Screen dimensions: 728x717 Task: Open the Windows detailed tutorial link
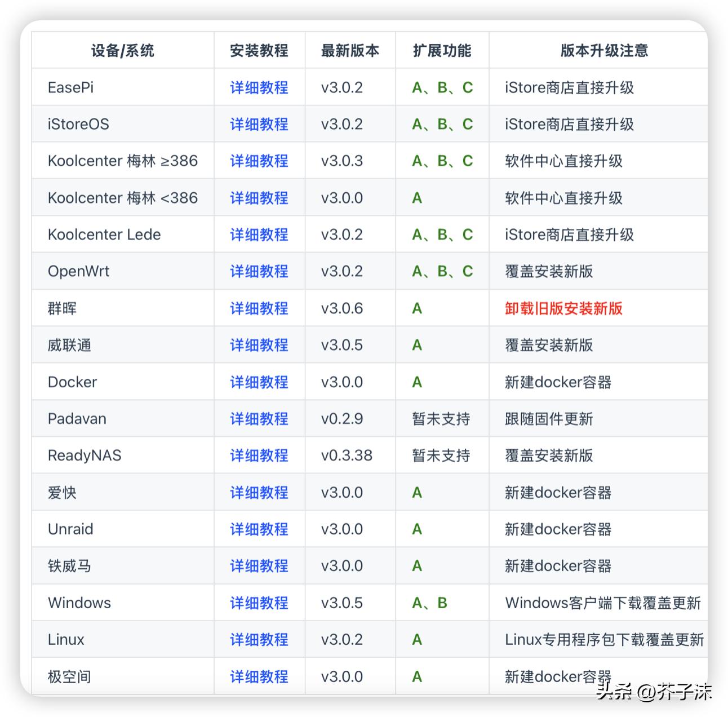[x=259, y=603]
